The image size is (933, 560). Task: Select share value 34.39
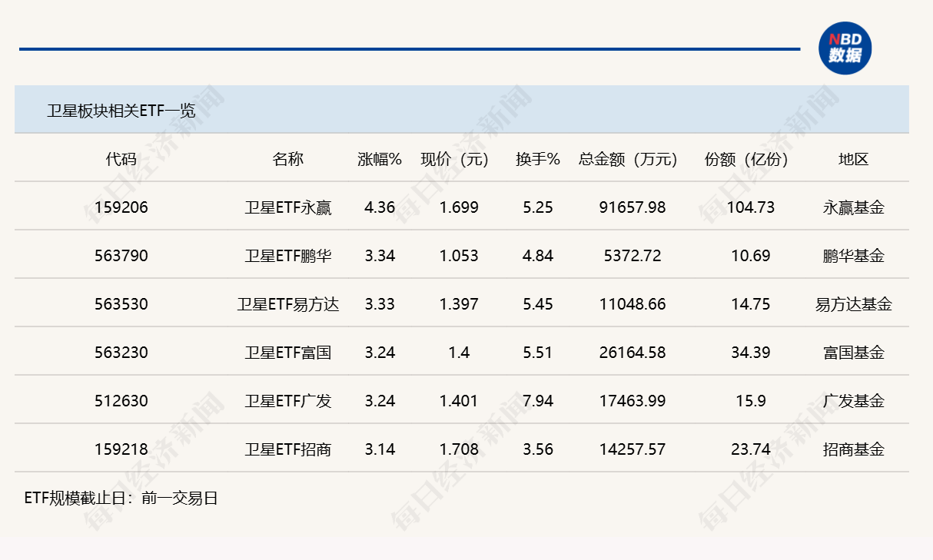coord(751,353)
